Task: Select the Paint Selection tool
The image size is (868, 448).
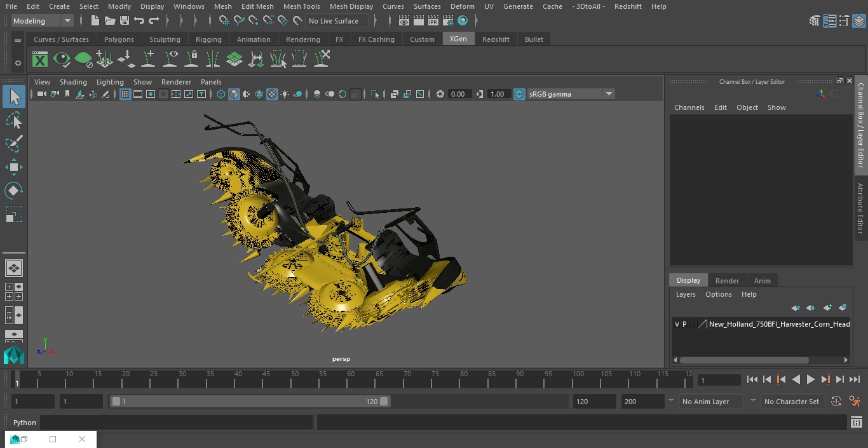Action: click(14, 144)
